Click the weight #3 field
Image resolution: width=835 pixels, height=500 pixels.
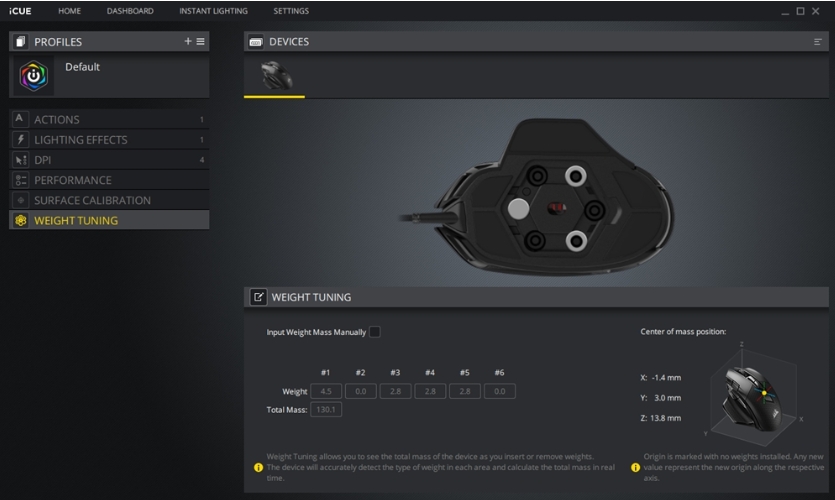pyautogui.click(x=395, y=391)
